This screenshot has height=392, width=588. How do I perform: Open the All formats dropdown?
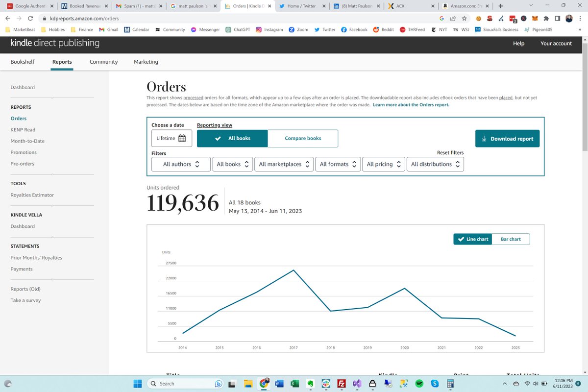[338, 164]
